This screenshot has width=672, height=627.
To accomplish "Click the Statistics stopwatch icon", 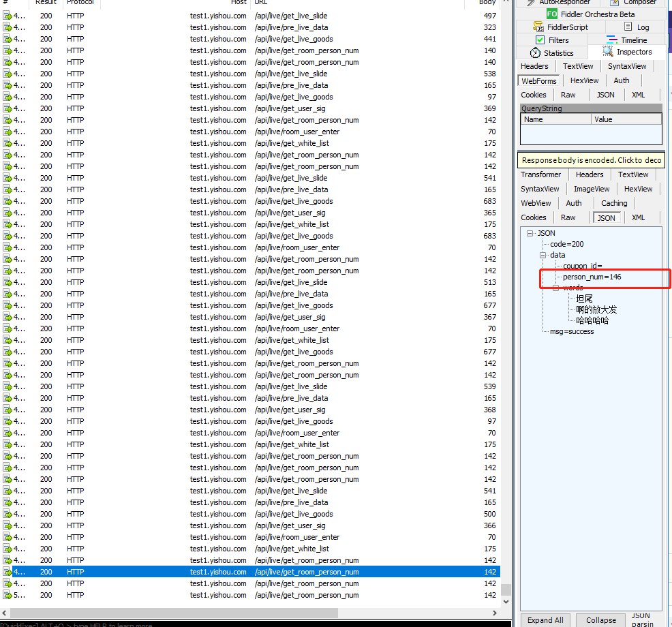I will tap(535, 52).
